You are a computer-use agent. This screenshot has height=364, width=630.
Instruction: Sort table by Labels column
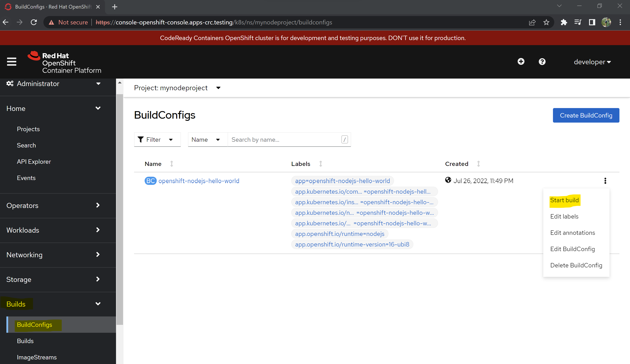[x=300, y=164]
